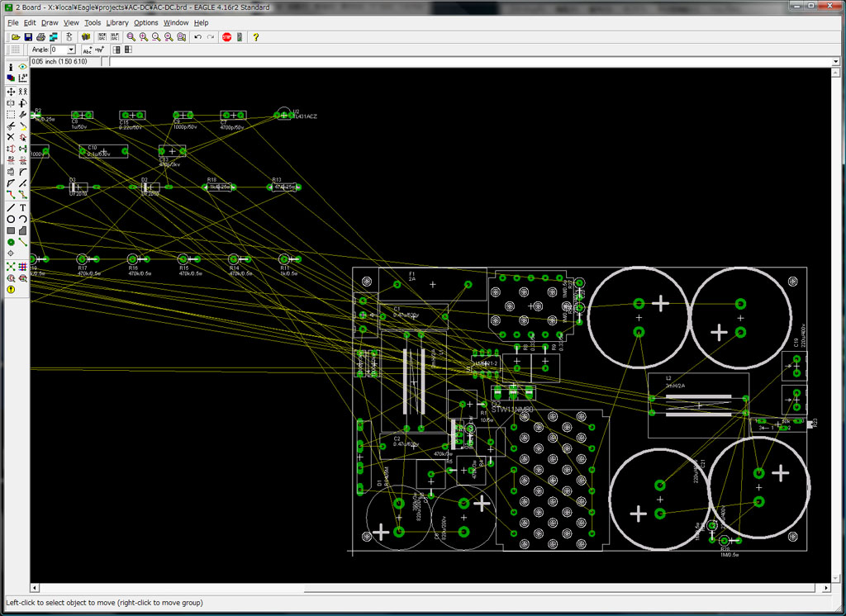Screen dimensions: 846x616
Task: Select the Move tool
Action: point(10,92)
